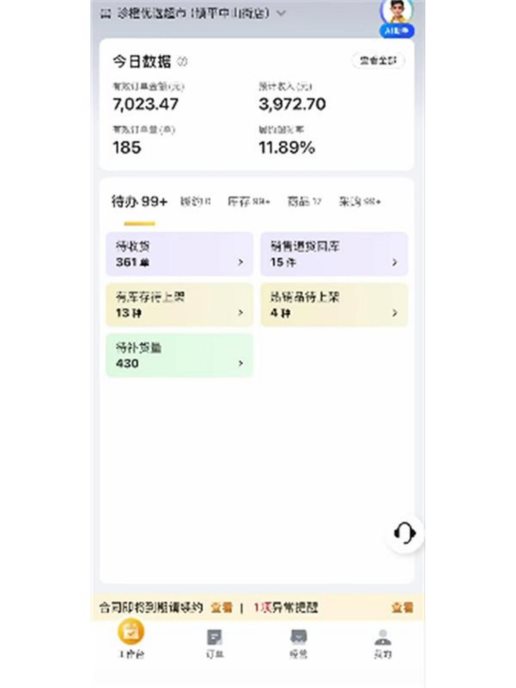
Task: Expand the store name dropdown arrow
Action: [281, 14]
